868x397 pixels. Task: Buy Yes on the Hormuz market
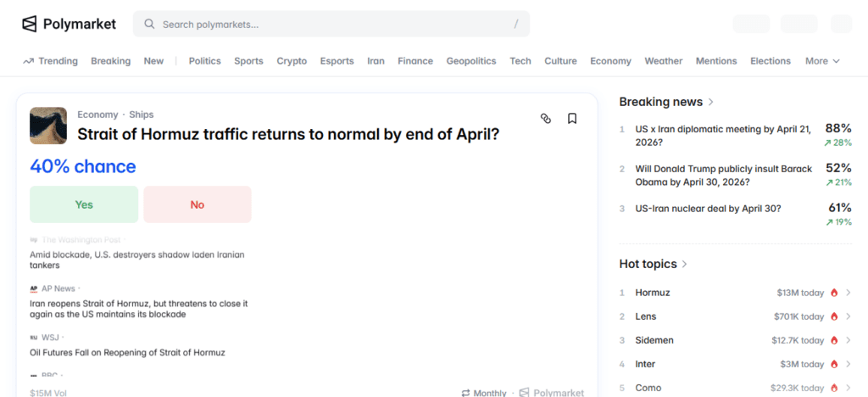click(x=84, y=204)
